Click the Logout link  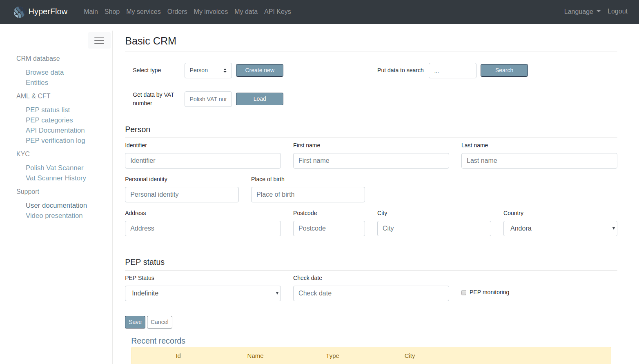[617, 11]
